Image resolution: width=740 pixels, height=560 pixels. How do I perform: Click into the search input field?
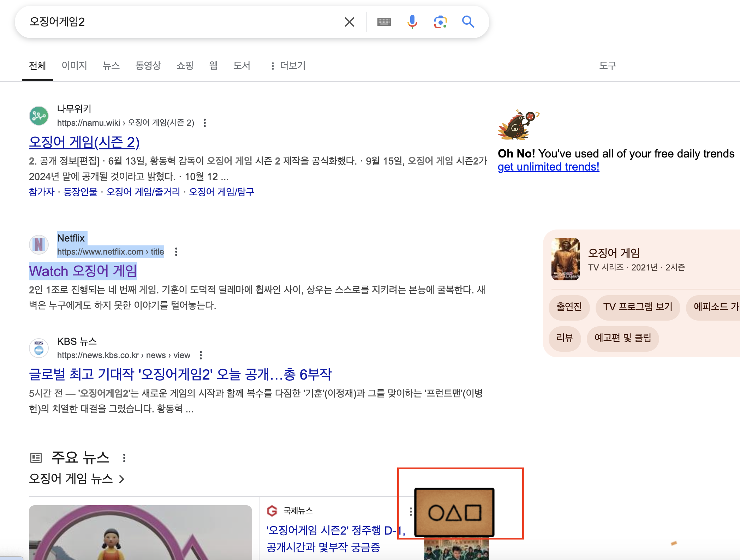(177, 22)
